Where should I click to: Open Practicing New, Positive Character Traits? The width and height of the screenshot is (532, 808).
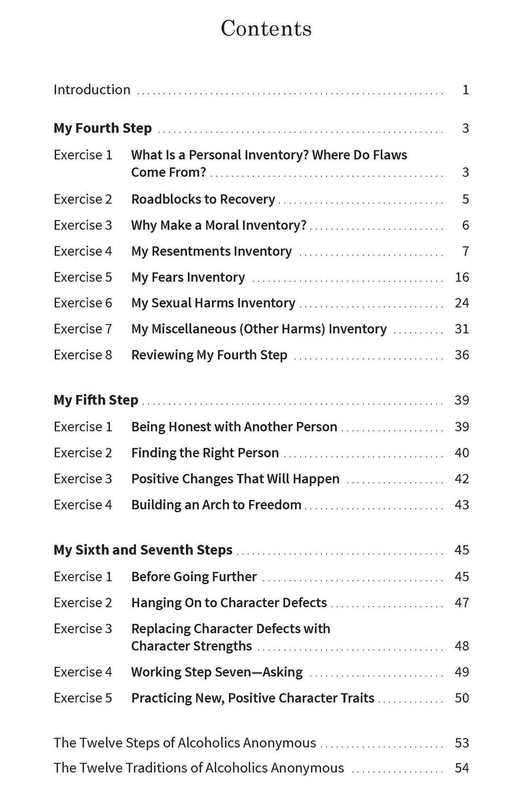pos(253,698)
